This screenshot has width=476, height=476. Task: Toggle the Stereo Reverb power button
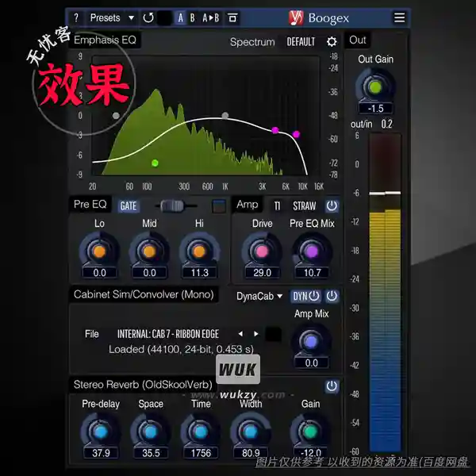332,386
